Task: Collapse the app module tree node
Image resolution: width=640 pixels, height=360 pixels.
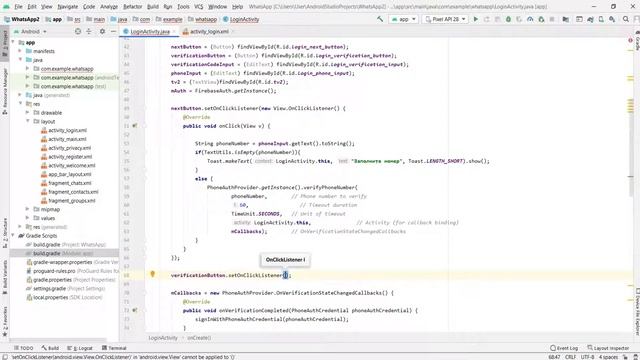Action: [x=13, y=42]
